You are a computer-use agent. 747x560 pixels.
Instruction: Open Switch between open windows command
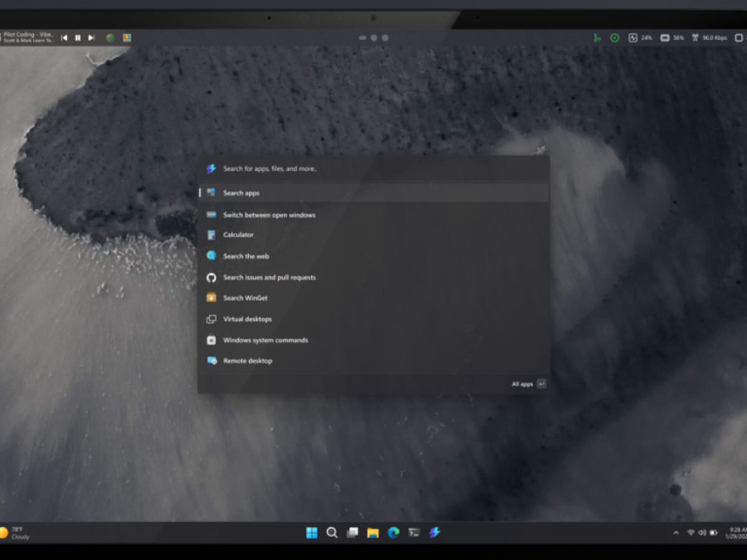coord(269,215)
